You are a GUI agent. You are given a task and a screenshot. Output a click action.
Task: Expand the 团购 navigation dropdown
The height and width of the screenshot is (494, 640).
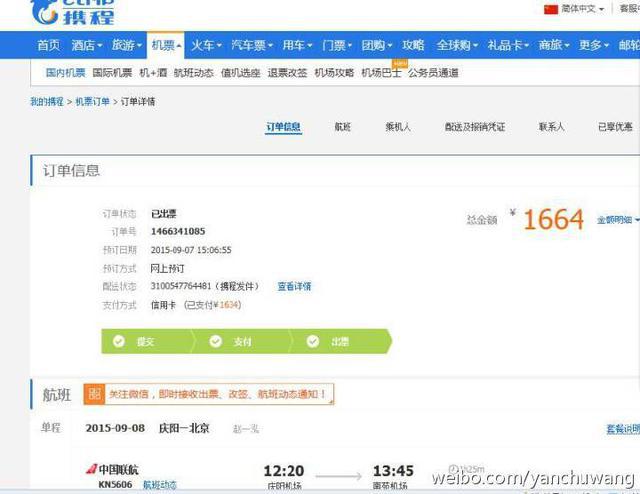[x=376, y=45]
